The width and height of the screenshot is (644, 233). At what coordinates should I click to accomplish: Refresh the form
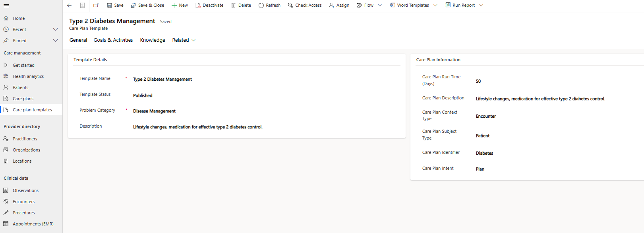(x=269, y=5)
